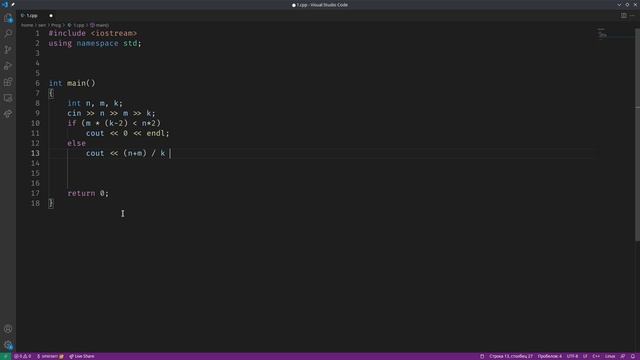This screenshot has height=360, width=640.
Task: Open the editor More Actions ellipsis
Action: 632,16
